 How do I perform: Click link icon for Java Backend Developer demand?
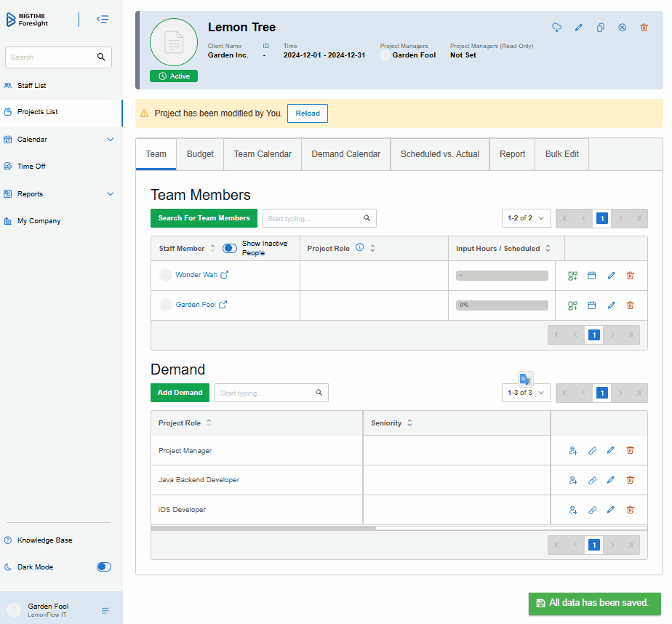tap(592, 481)
